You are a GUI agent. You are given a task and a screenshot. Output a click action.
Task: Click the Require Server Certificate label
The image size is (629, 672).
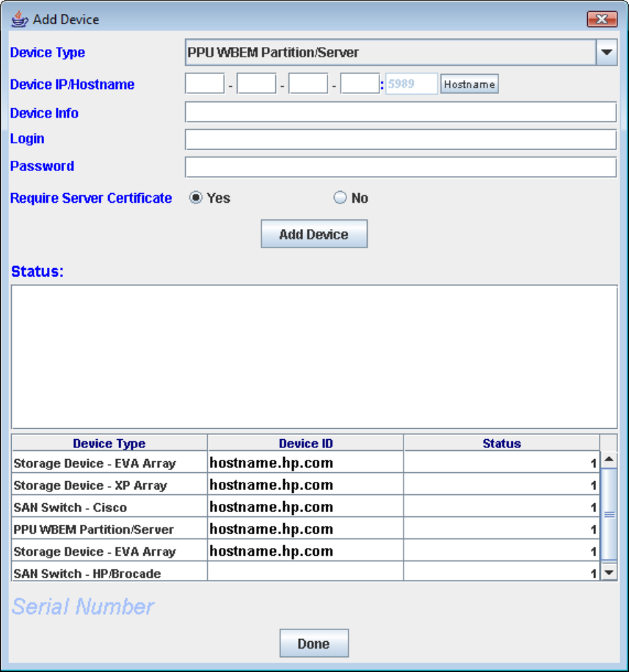coord(91,198)
